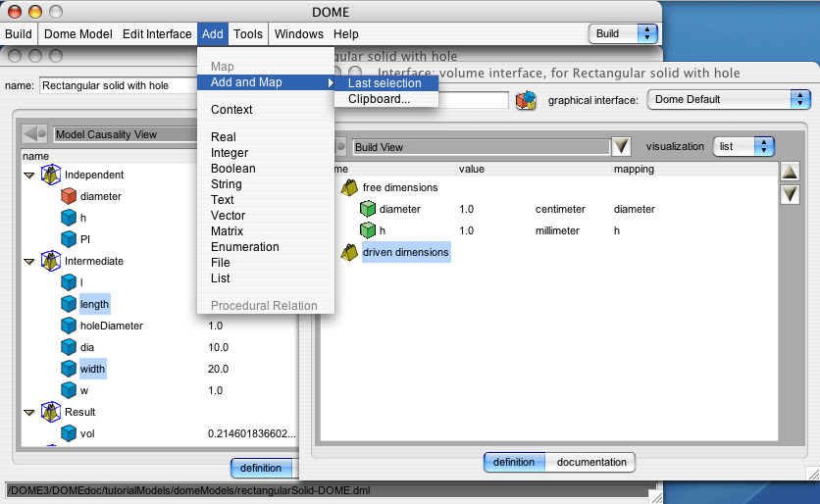Move item down with down arrow button
This screenshot has width=820, height=504.
tap(790, 194)
